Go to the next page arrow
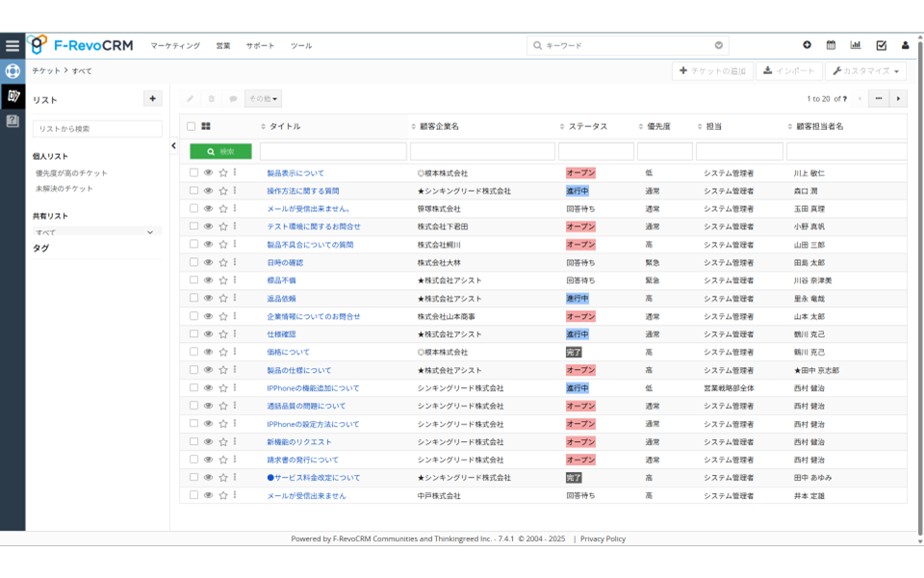The height and width of the screenshot is (578, 924). click(898, 98)
